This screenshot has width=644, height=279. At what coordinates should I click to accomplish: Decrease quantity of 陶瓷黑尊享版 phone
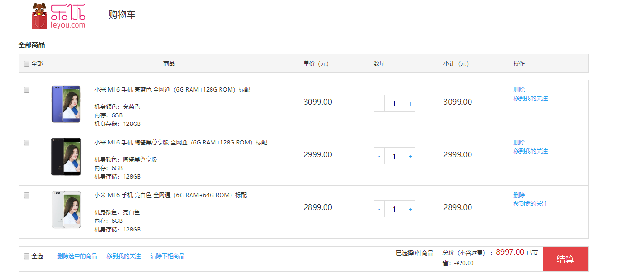tap(379, 156)
